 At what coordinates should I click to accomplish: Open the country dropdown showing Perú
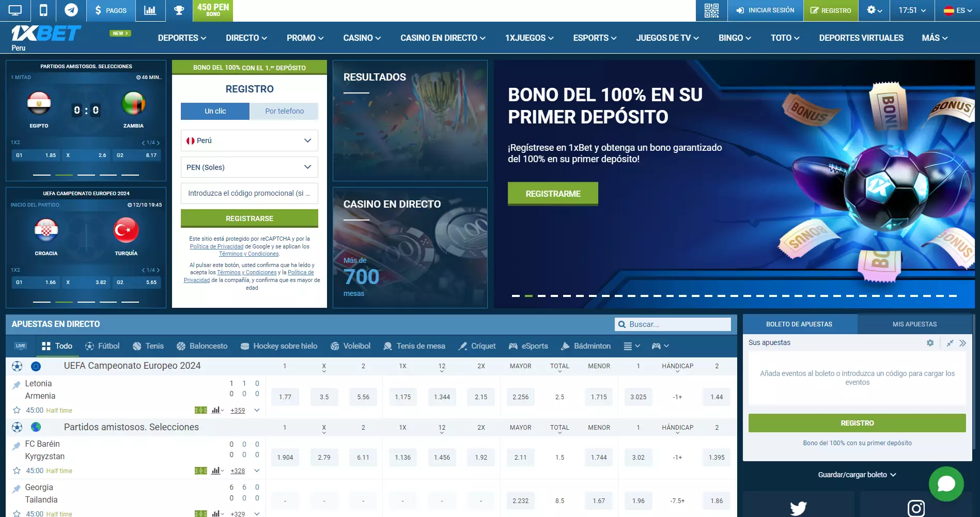(x=250, y=140)
